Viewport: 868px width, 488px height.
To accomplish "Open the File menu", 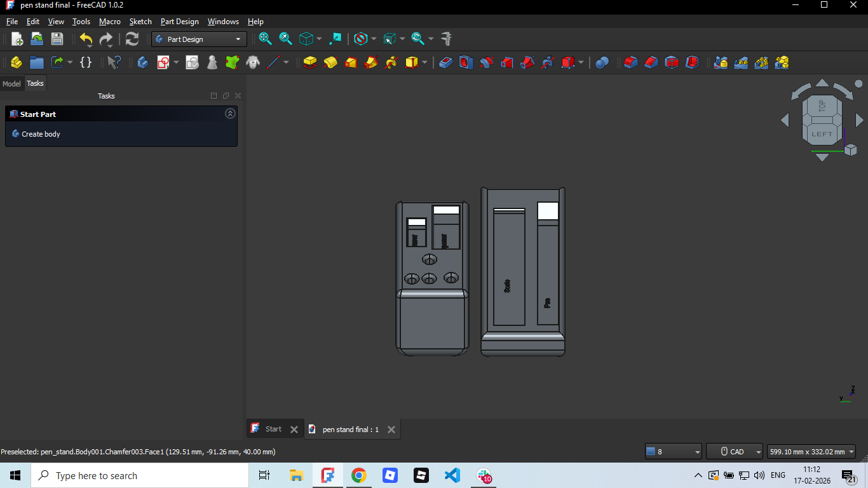I will [x=12, y=22].
